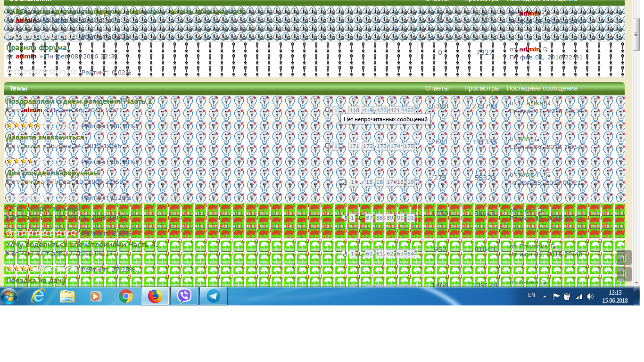Open author admin under birthday greetings topic
This screenshot has width=644, height=362.
coord(32,110)
